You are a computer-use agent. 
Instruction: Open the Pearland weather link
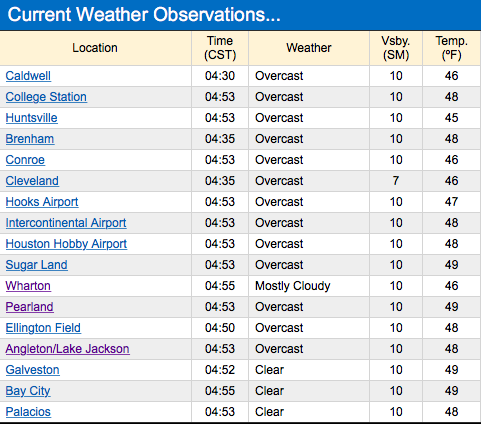tap(30, 307)
